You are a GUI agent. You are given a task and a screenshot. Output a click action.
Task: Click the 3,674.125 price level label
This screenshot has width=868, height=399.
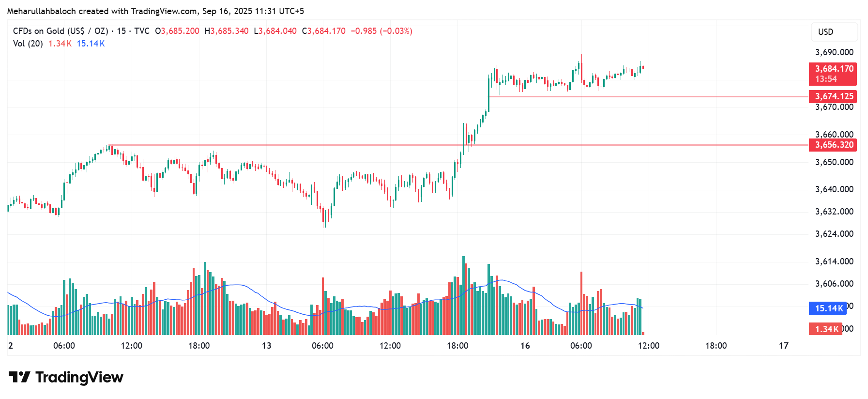pyautogui.click(x=833, y=96)
